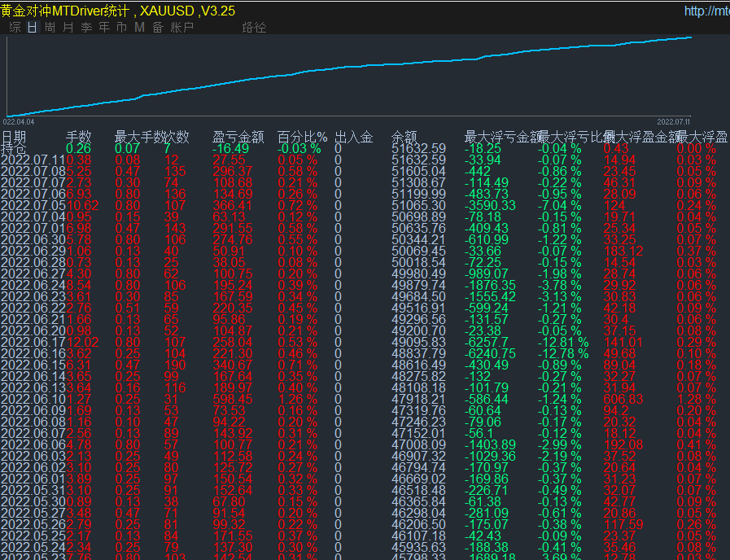
Task: Click the -6257.7 floating loss on 2022.06.17
Action: pos(486,343)
